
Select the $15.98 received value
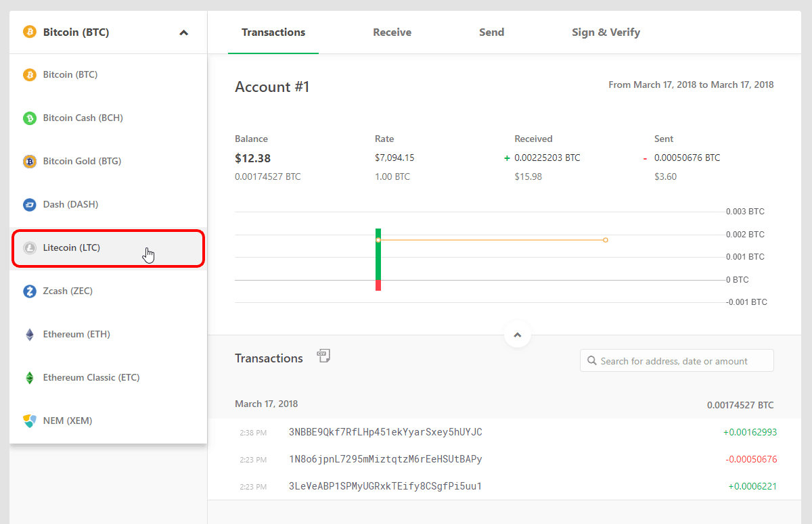click(x=528, y=177)
